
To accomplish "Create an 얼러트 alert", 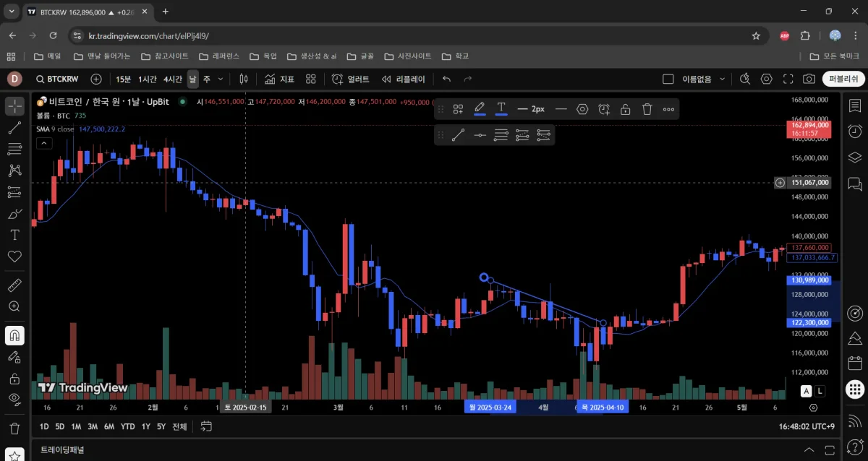I will (x=351, y=79).
